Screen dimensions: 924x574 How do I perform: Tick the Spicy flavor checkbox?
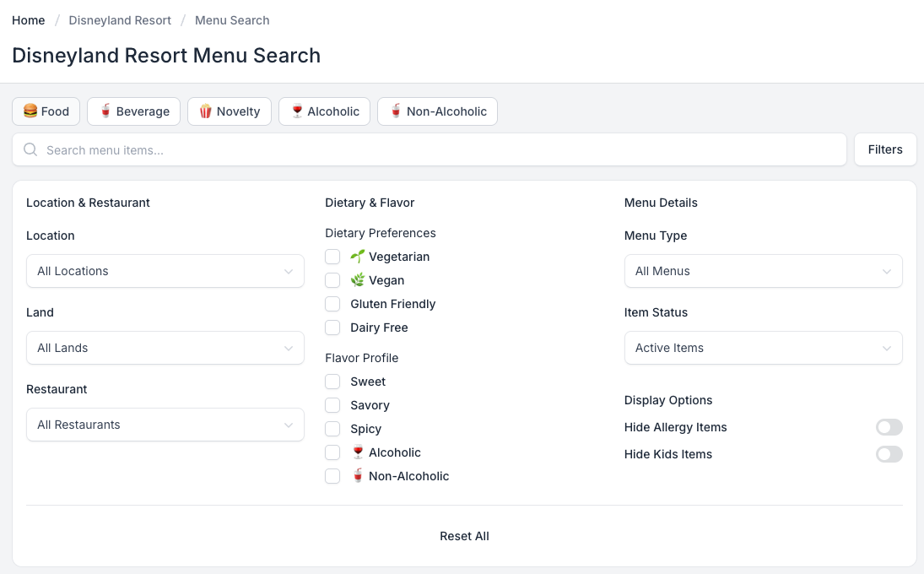332,429
